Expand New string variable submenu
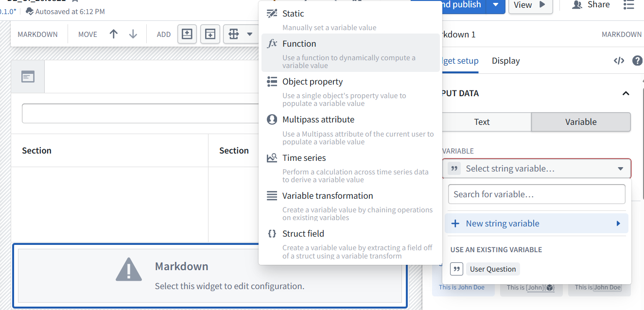Viewport: 644px width, 310px height. 537,224
